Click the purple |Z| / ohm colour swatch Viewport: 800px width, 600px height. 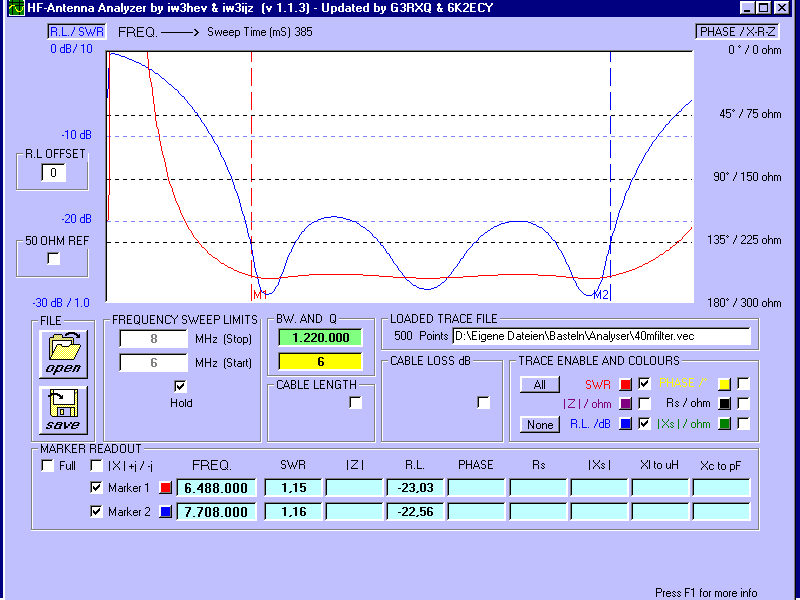coord(626,404)
